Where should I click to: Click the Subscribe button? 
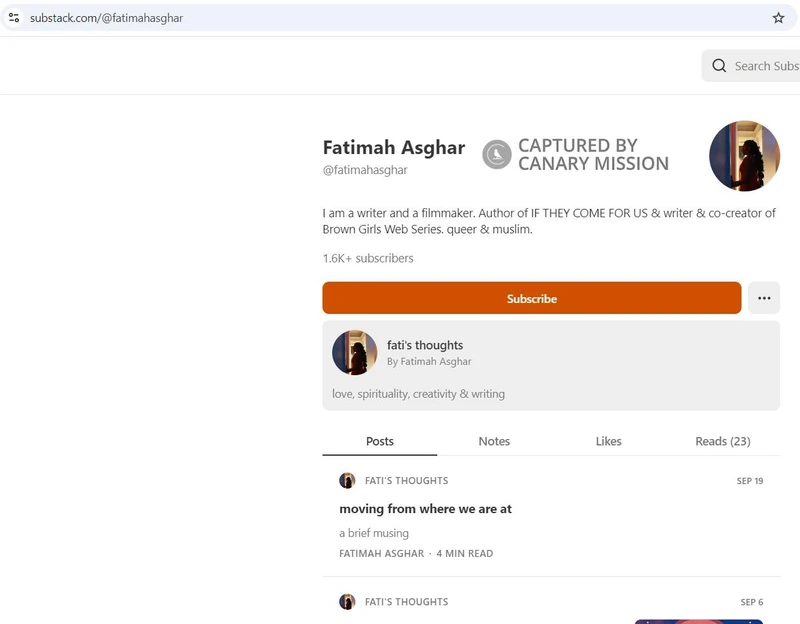530,298
